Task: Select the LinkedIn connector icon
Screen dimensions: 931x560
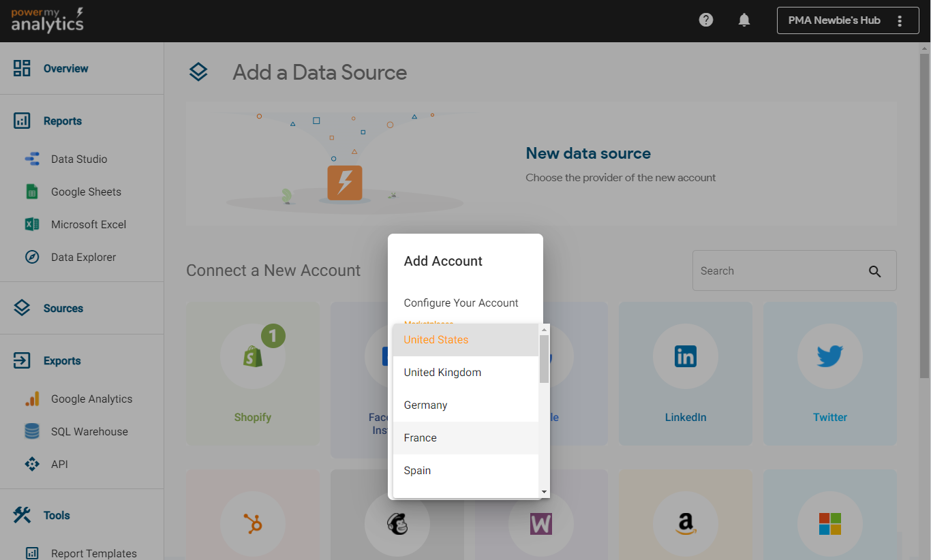Action: (x=685, y=356)
